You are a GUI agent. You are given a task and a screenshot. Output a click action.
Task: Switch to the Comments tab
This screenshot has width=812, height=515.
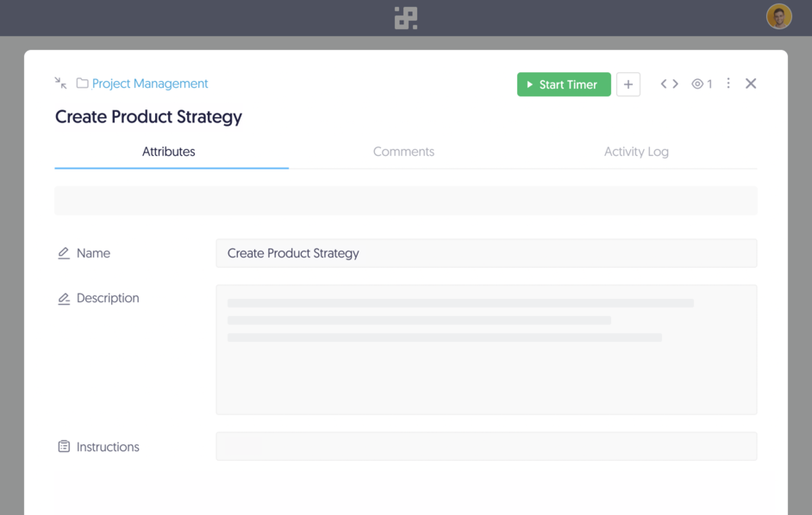point(403,151)
